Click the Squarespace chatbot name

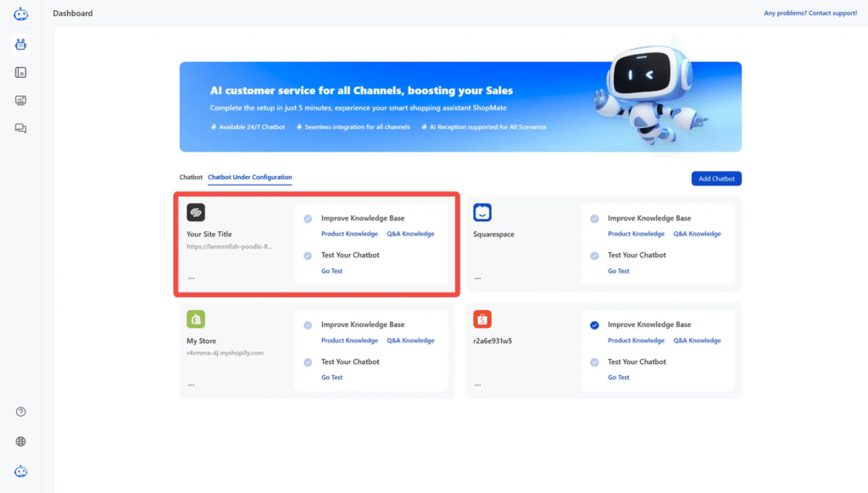click(x=493, y=234)
